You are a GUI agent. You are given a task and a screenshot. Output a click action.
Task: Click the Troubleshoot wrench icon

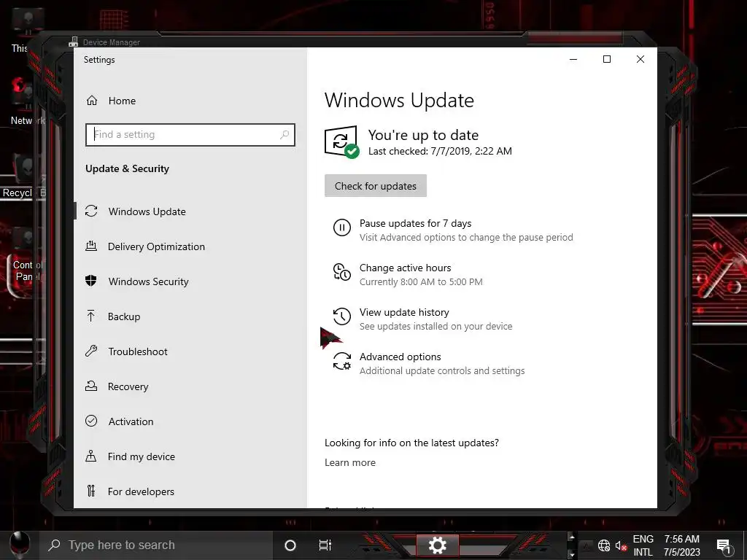point(91,351)
